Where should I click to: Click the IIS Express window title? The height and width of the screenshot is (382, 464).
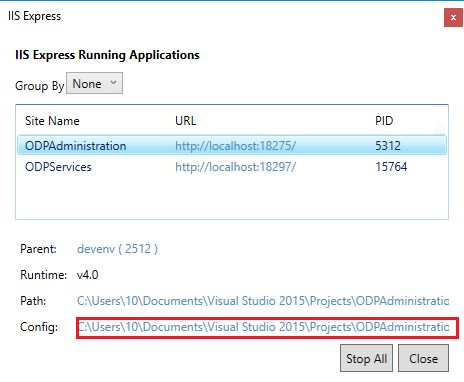pyautogui.click(x=34, y=16)
